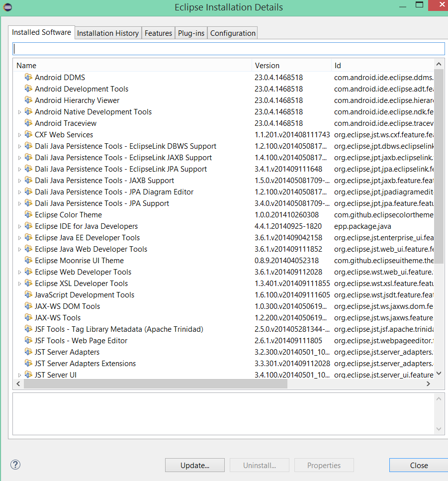Focus the filter text field

[229, 49]
